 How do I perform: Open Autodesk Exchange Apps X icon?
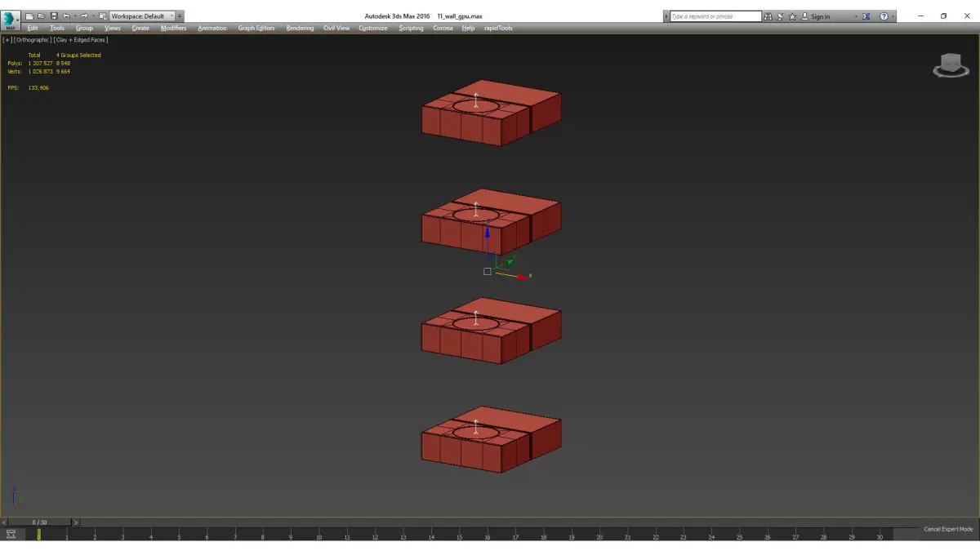pyautogui.click(x=866, y=16)
